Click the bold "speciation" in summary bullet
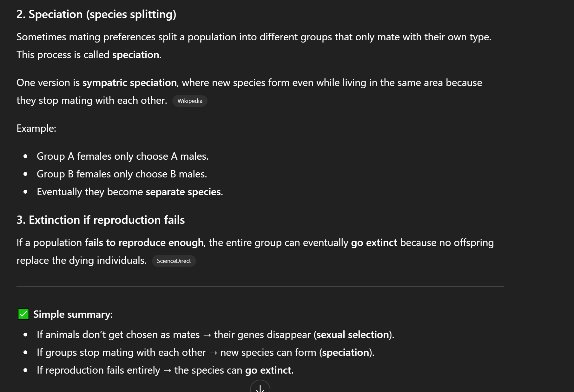The image size is (574, 392). 345,352
